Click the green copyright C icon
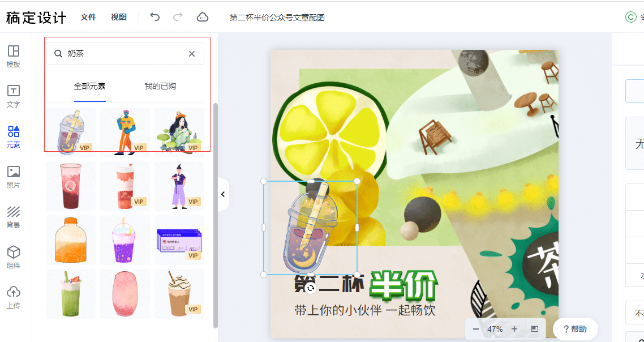 coord(631,17)
